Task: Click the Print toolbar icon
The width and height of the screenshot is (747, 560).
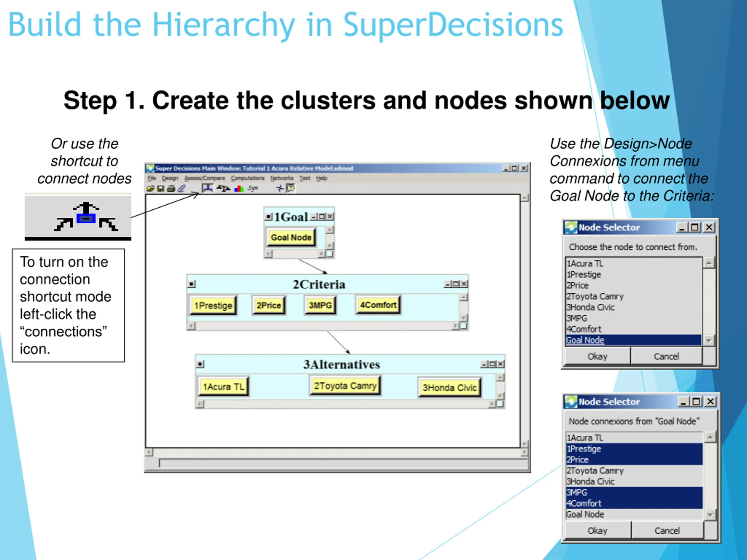Action: pos(171,188)
